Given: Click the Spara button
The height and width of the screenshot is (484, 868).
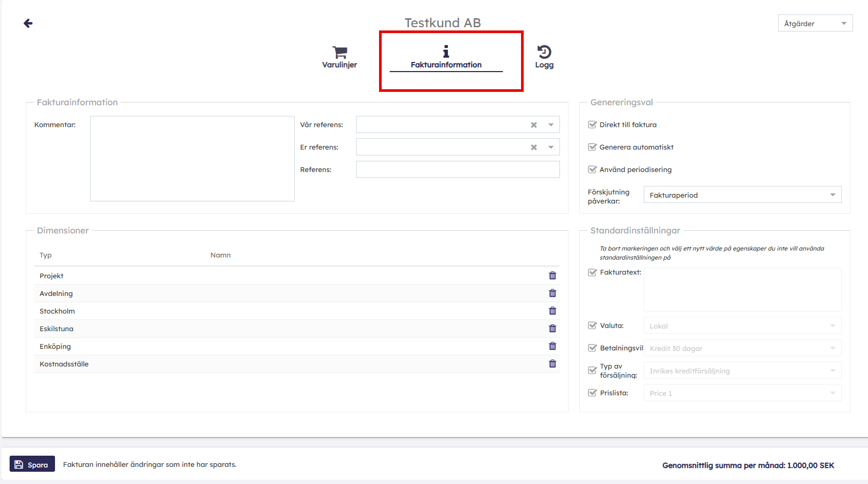Looking at the screenshot, I should click(x=33, y=464).
